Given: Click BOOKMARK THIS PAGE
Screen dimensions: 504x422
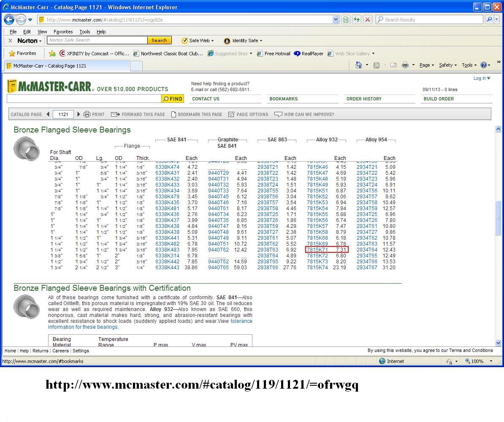Looking at the screenshot, I should click(196, 114).
